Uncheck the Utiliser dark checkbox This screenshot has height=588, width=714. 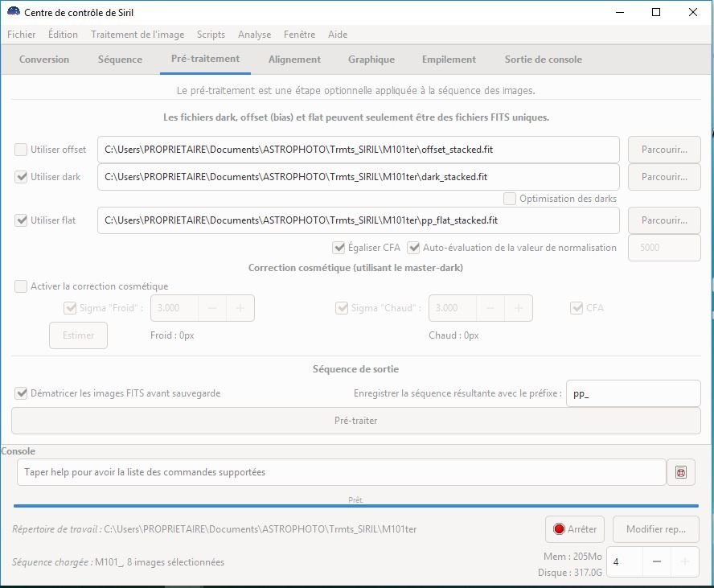[21, 177]
